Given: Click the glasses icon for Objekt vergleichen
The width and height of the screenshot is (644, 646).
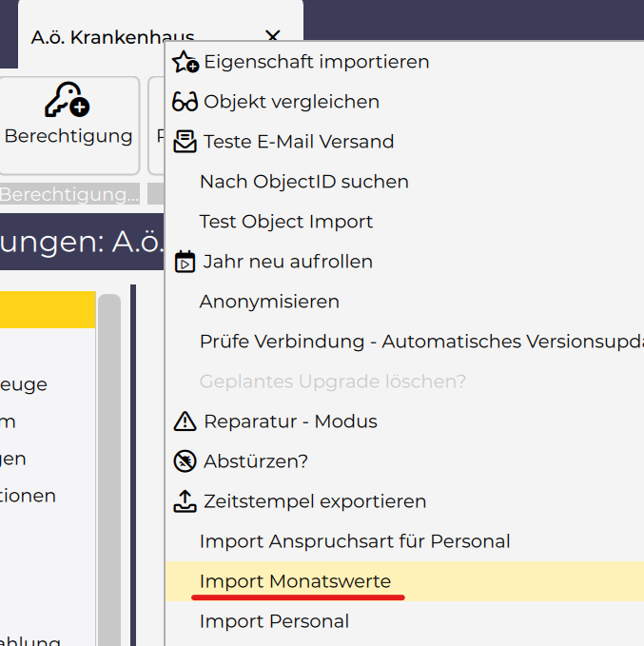Looking at the screenshot, I should [185, 103].
